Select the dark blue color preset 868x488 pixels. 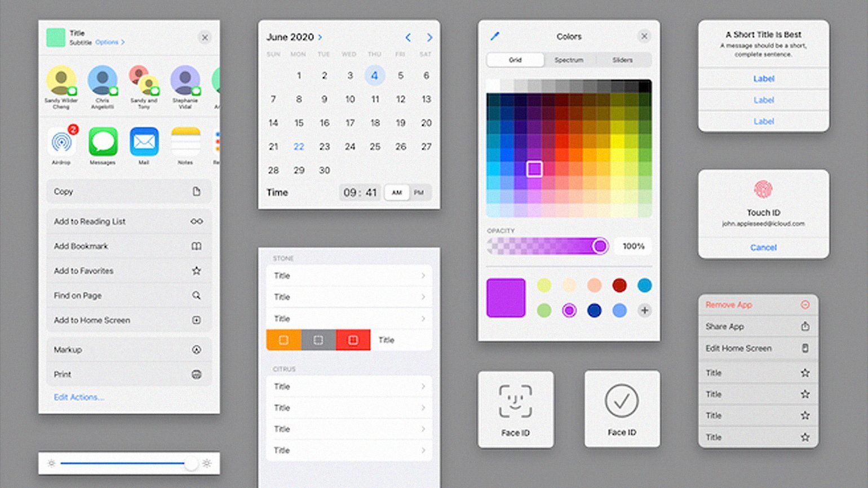point(594,310)
